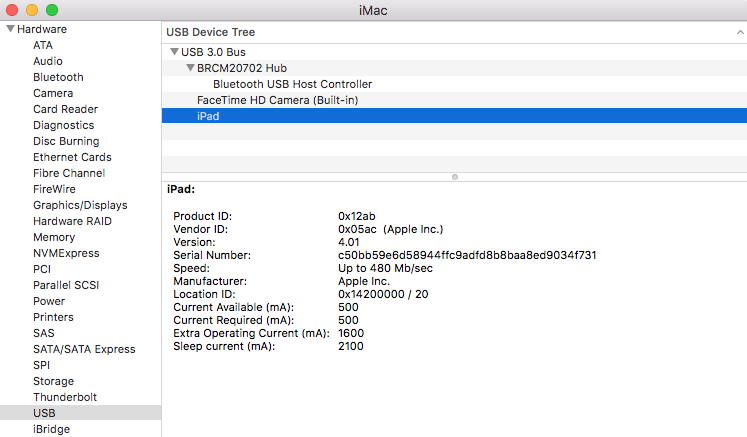Screen dimensions: 747x437
Task: Click the BRCM20702 Hub label
Action: pos(242,68)
